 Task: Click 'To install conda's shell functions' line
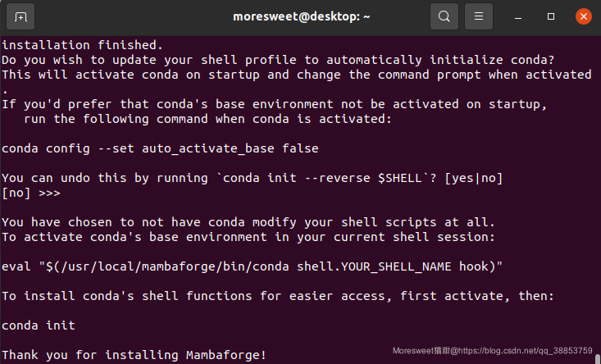(278, 296)
